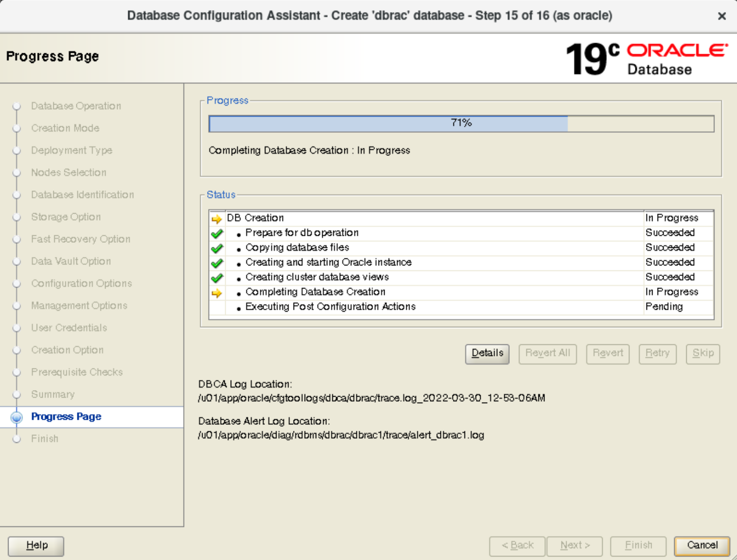Click the DBCA log file path

click(372, 398)
